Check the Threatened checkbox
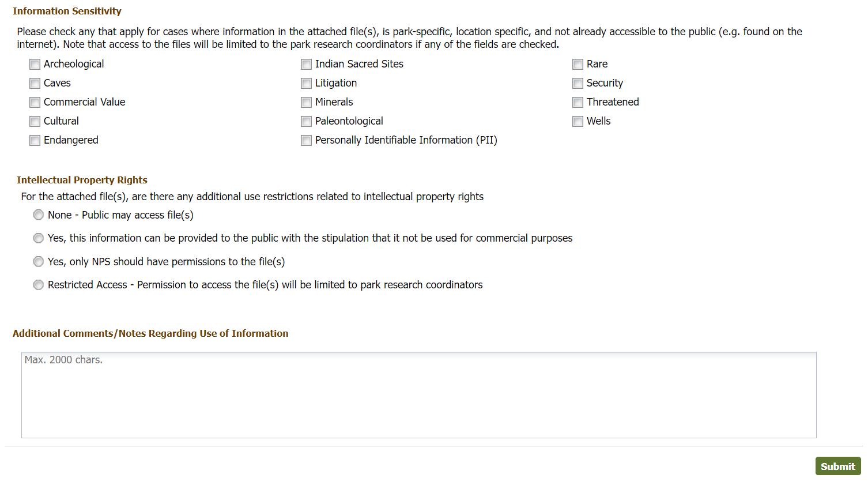The width and height of the screenshot is (868, 485). click(x=578, y=102)
